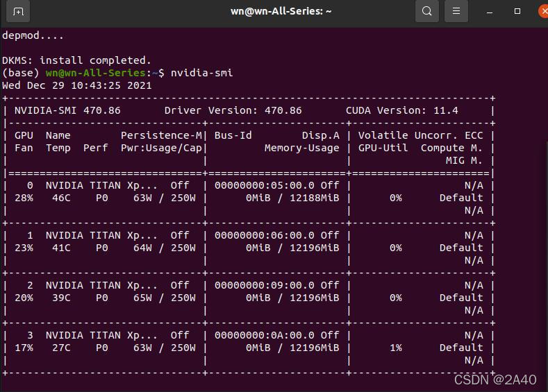Maximize the terminal window

[x=517, y=11]
